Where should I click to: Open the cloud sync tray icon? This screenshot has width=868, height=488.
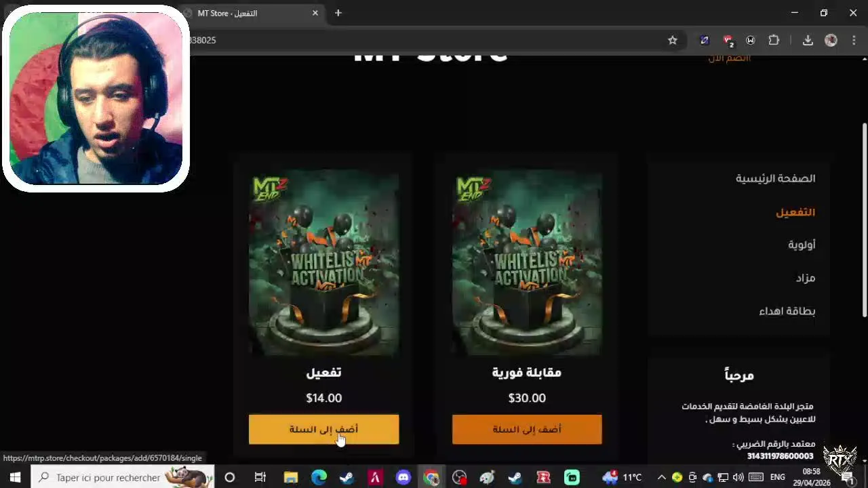[707, 477]
